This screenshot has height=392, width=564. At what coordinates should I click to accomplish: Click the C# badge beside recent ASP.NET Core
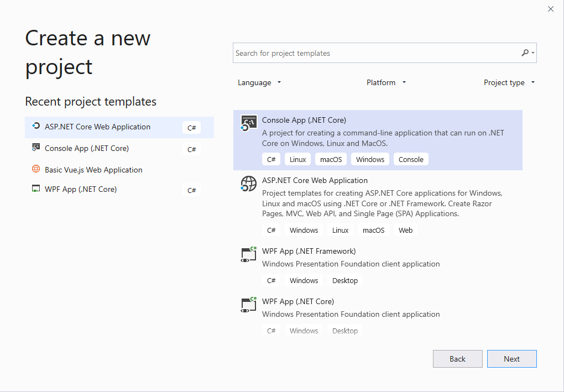point(192,128)
